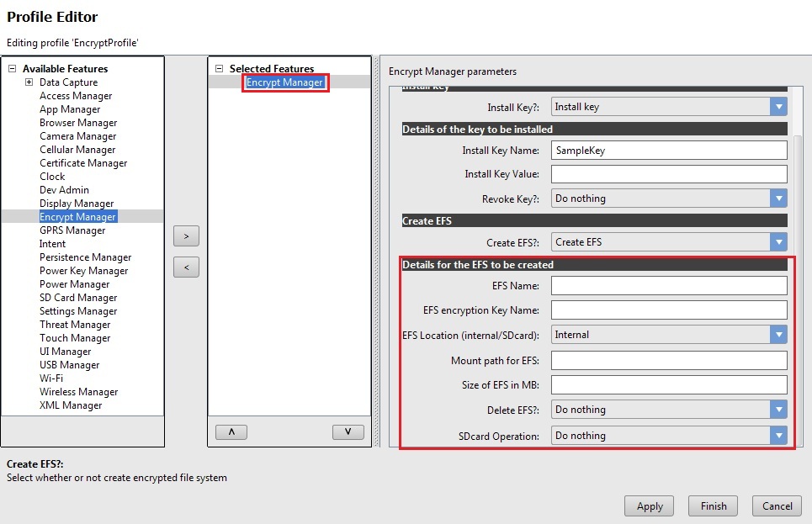Viewport: 812px width, 524px height.
Task: Select Certificate Manager in Available Features
Action: (83, 163)
